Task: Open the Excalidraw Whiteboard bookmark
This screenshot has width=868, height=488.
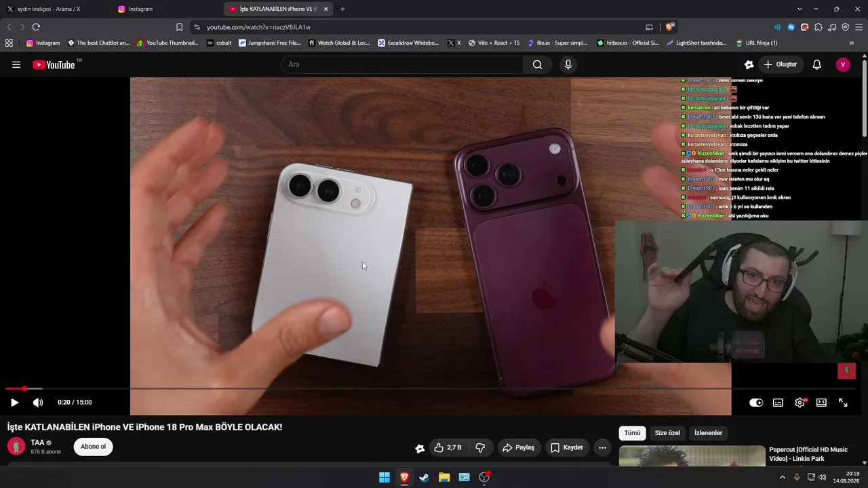Action: (408, 43)
